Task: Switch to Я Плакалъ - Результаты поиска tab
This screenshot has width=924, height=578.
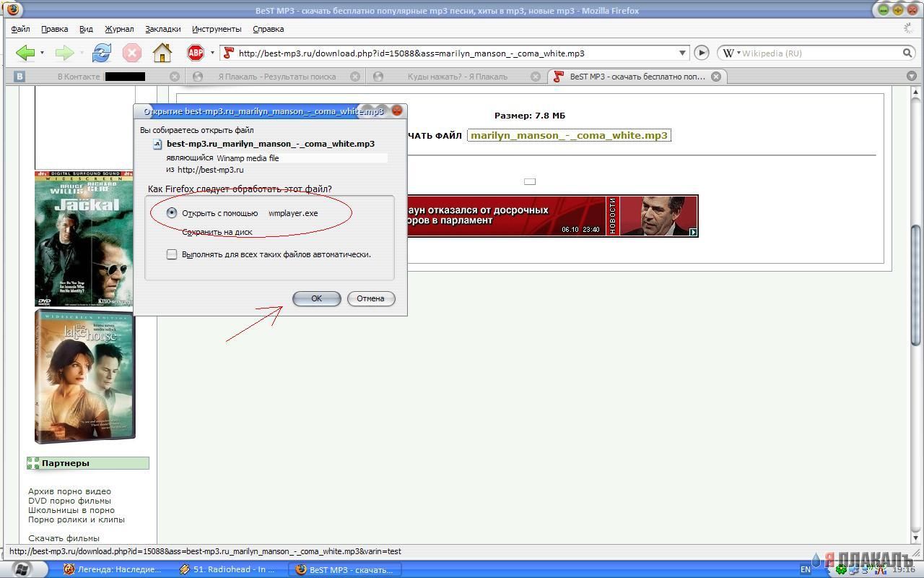Action: click(x=276, y=76)
